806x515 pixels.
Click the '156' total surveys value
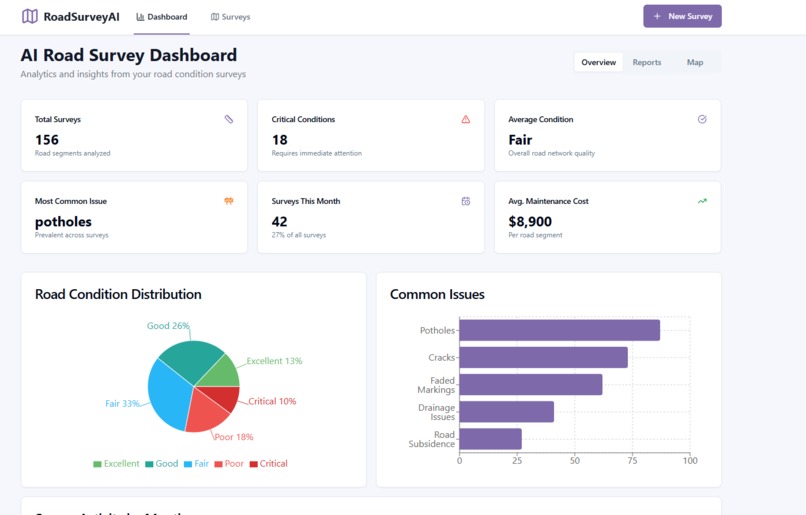[x=47, y=140]
